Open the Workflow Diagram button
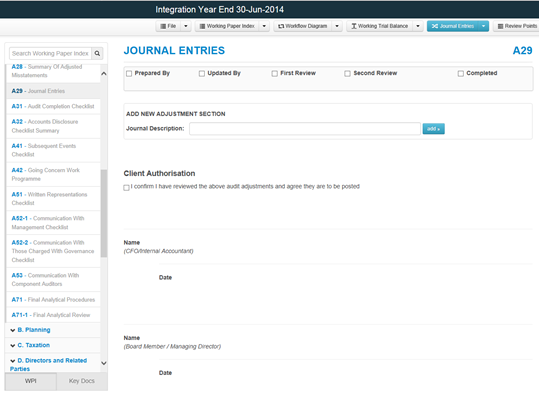Screen dimensions: 540x393 point(303,26)
